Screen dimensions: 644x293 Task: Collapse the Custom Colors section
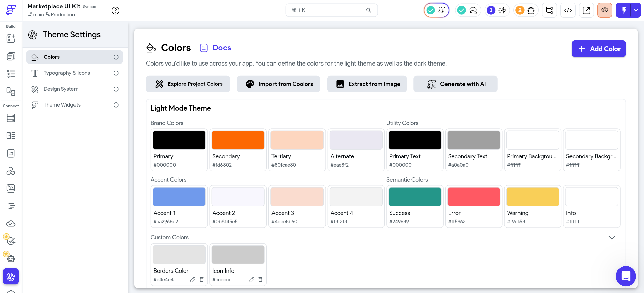[612, 237]
